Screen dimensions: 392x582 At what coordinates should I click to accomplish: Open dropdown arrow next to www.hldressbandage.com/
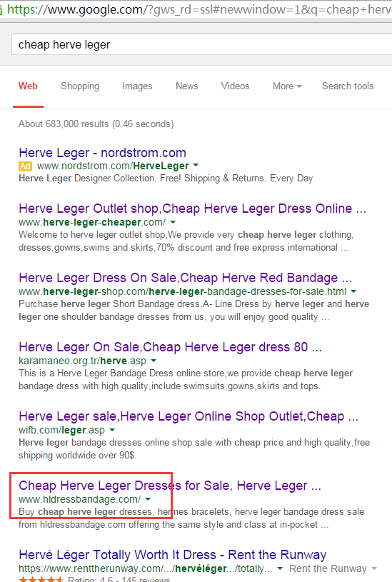148,499
